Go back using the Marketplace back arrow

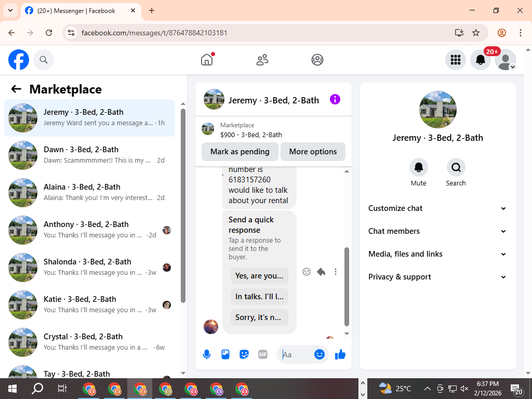pyautogui.click(x=16, y=89)
